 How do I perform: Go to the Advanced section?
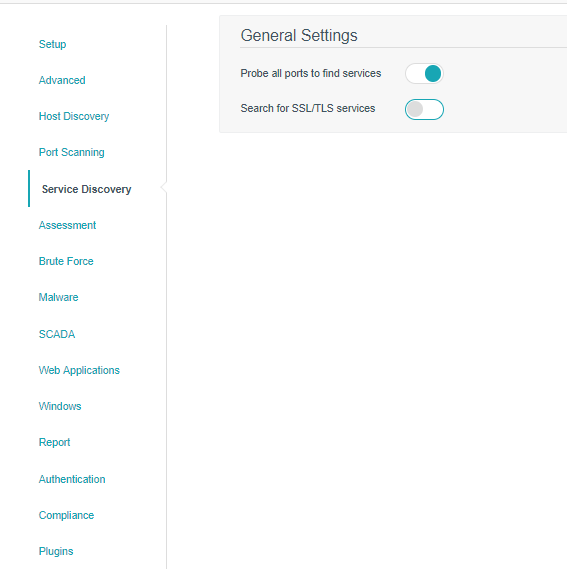pos(62,80)
